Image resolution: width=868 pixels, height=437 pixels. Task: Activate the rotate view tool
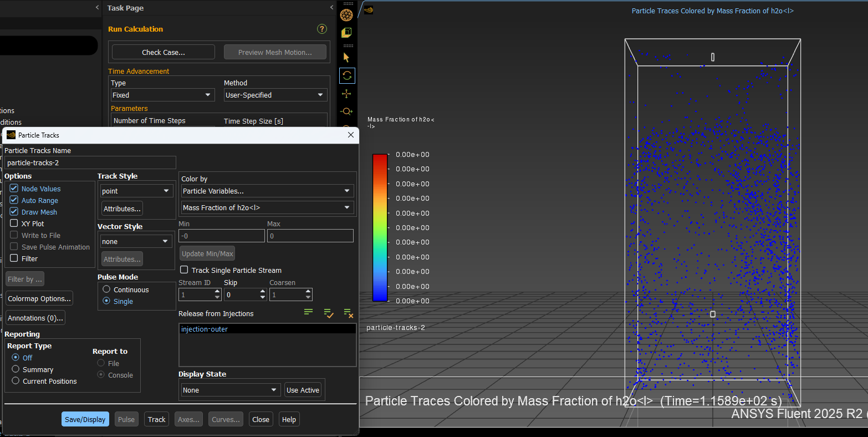point(347,75)
